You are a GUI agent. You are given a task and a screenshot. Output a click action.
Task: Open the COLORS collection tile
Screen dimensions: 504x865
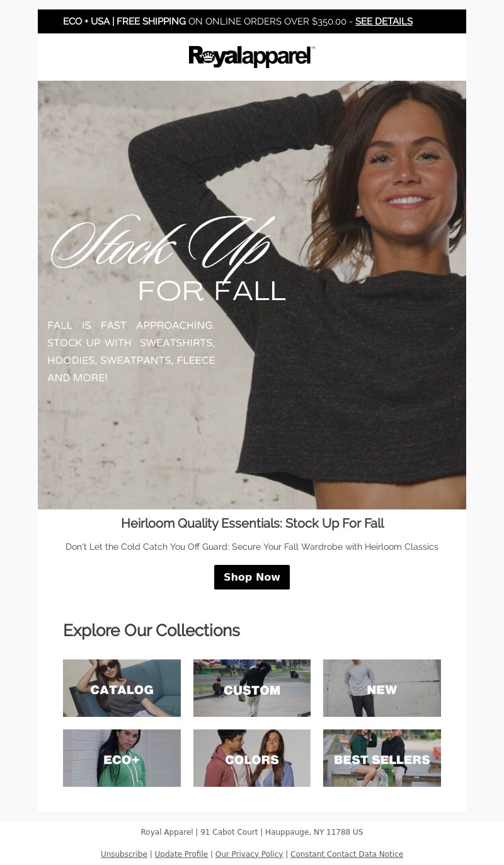click(252, 758)
